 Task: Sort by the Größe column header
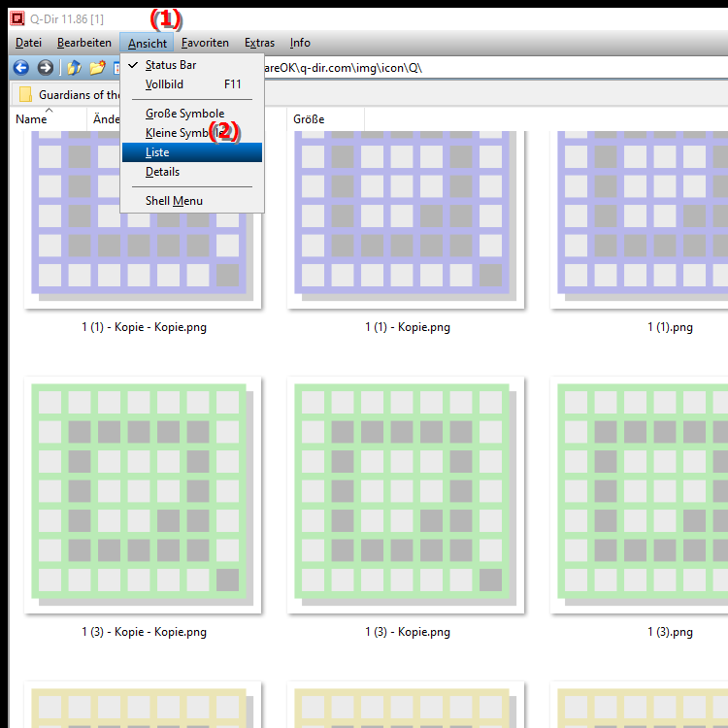(x=325, y=119)
